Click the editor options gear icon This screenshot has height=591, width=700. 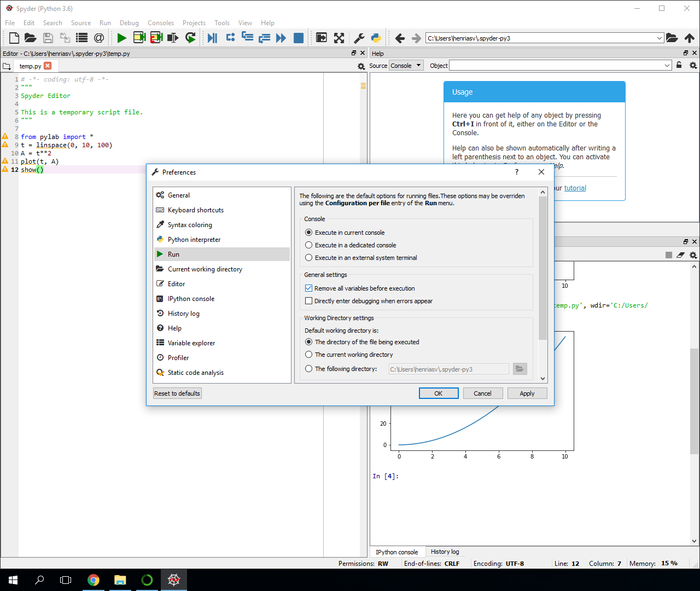pos(361,66)
